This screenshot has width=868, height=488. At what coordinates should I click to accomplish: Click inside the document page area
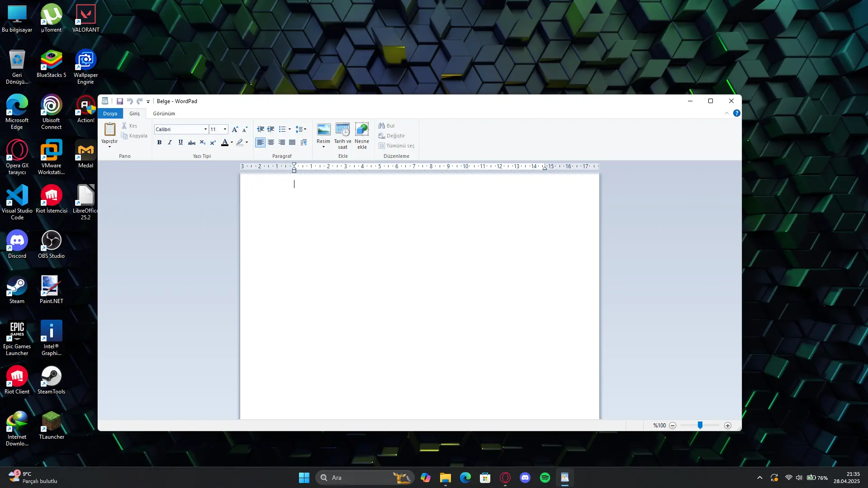click(x=419, y=296)
